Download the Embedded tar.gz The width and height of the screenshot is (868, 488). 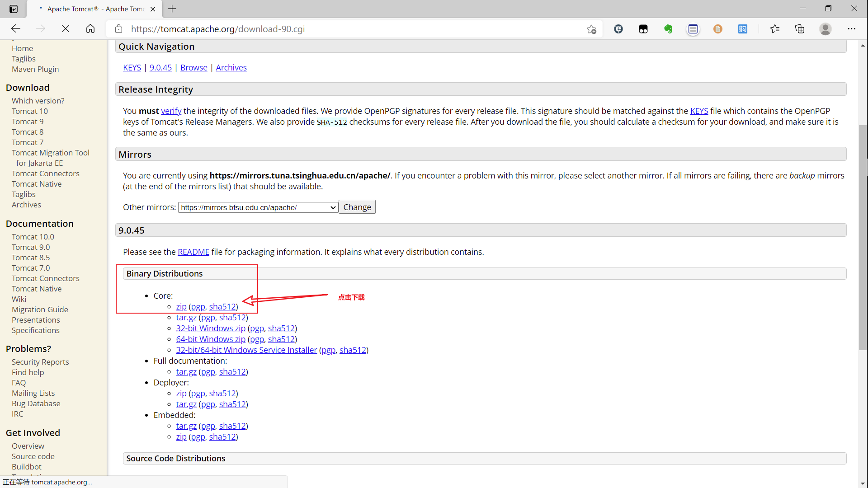coord(186,426)
